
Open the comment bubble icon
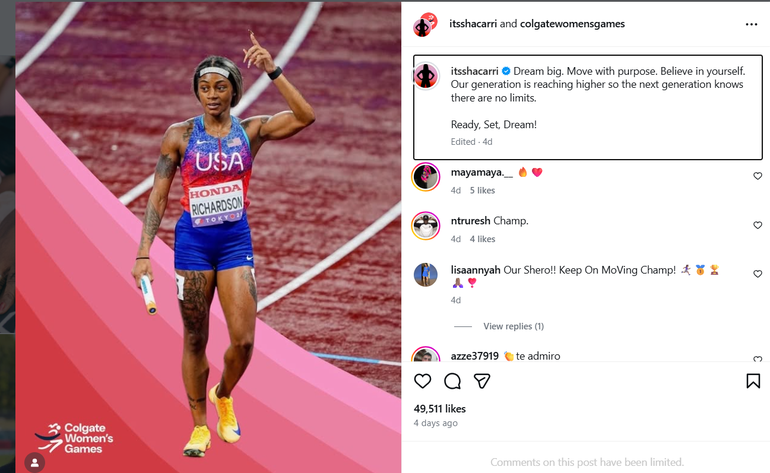(452, 381)
